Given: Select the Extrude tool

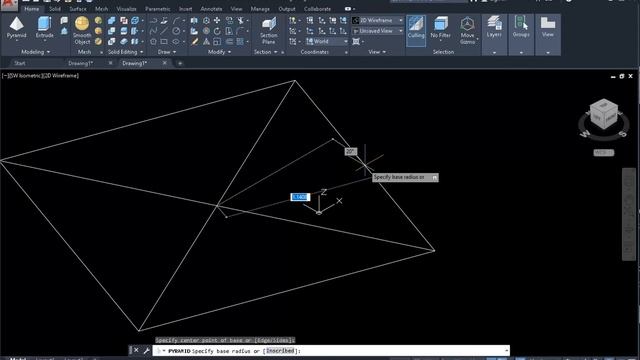Looking at the screenshot, I should click(x=44, y=28).
